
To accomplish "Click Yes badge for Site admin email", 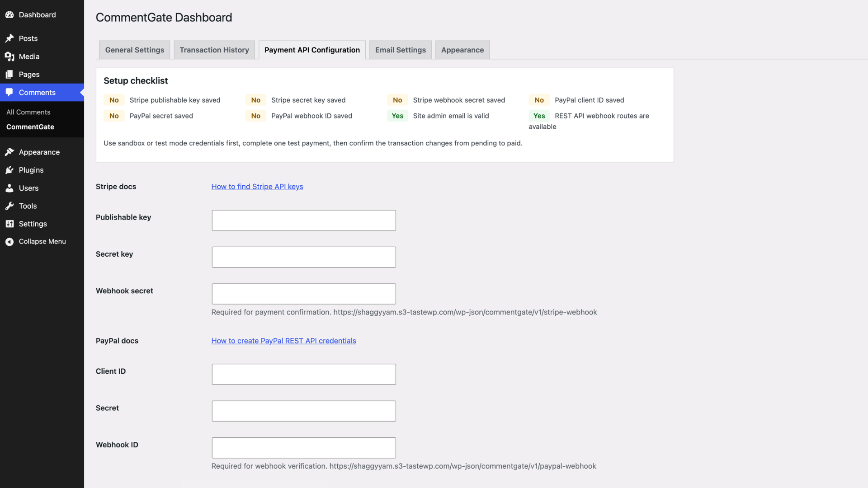I will [397, 116].
